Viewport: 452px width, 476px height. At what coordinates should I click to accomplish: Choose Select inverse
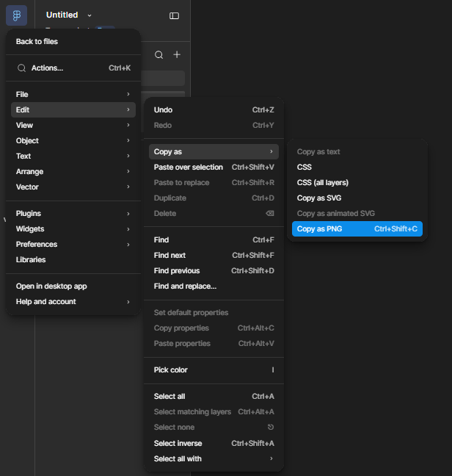point(214,444)
